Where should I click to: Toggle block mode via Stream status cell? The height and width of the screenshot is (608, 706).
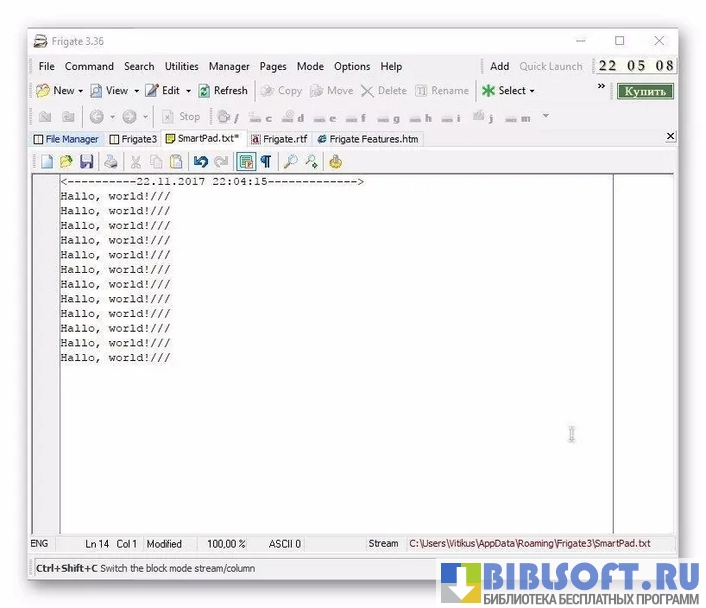[383, 544]
